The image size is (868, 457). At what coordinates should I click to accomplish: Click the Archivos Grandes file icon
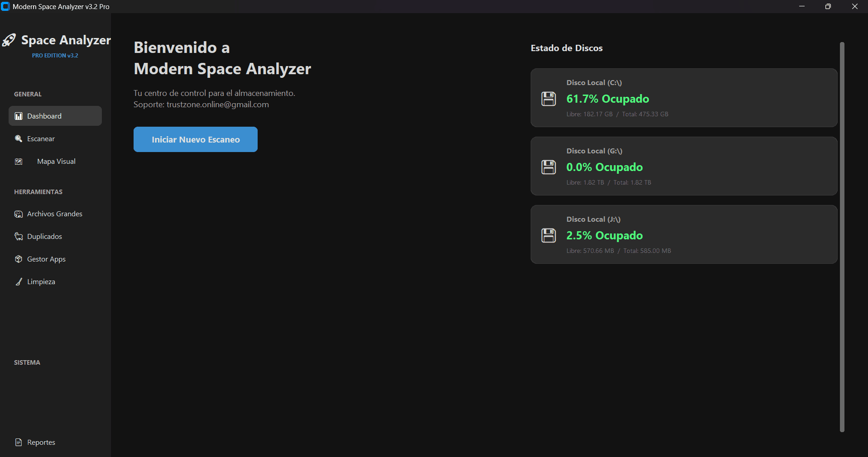point(18,214)
